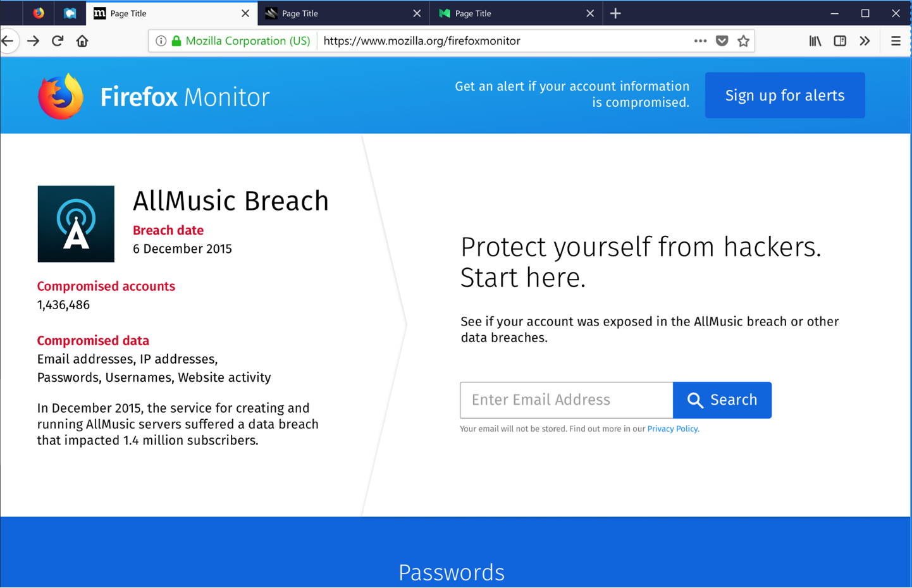This screenshot has height=588, width=912.
Task: Click the Firefox Monitor title text
Action: (185, 97)
